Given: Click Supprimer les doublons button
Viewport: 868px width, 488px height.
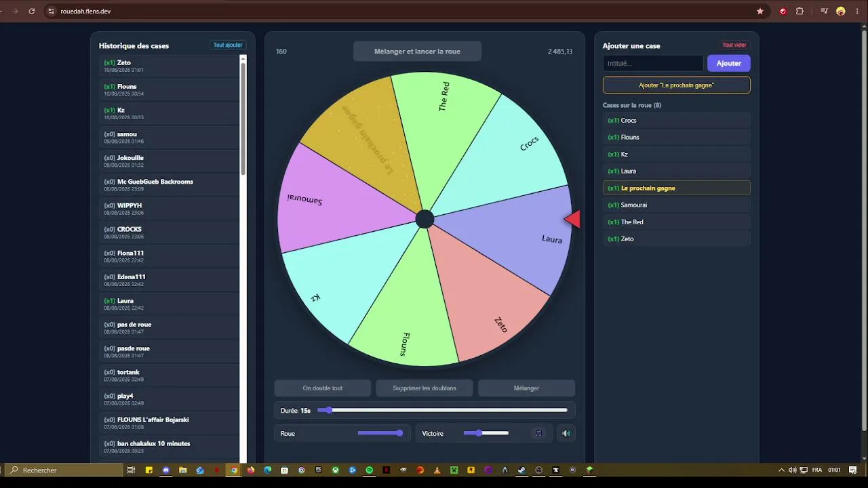Looking at the screenshot, I should tap(425, 388).
